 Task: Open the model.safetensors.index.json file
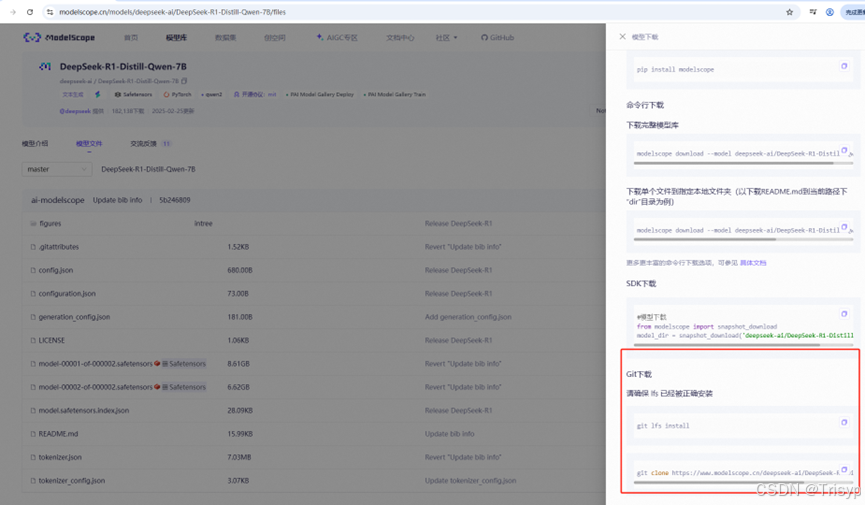click(x=84, y=411)
